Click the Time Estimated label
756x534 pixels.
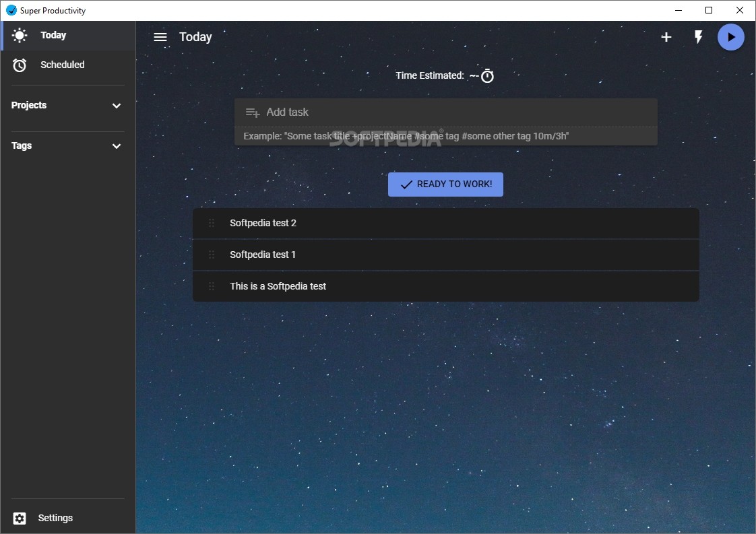point(430,75)
